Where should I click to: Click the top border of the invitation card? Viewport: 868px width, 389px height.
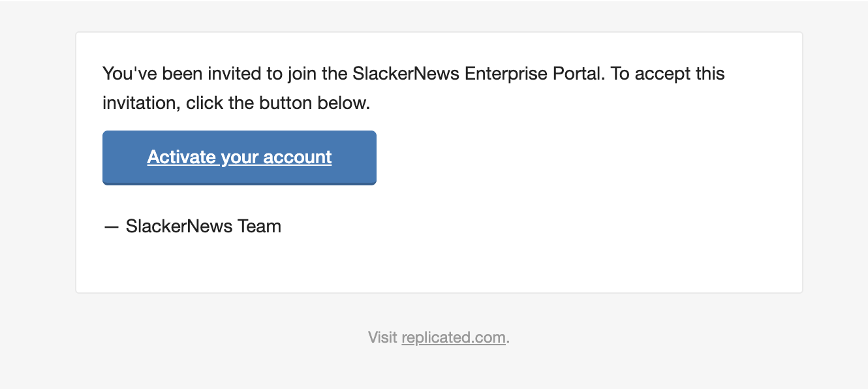(439, 33)
